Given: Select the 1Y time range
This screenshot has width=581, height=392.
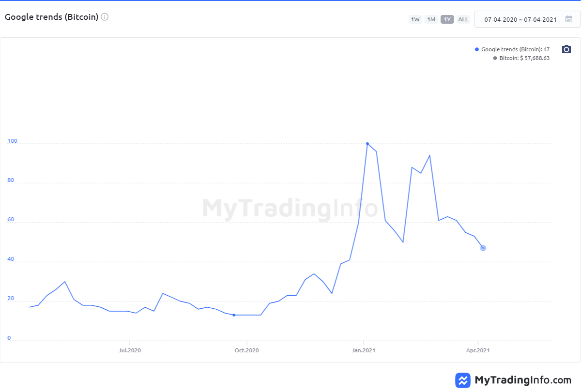Looking at the screenshot, I should click(447, 19).
